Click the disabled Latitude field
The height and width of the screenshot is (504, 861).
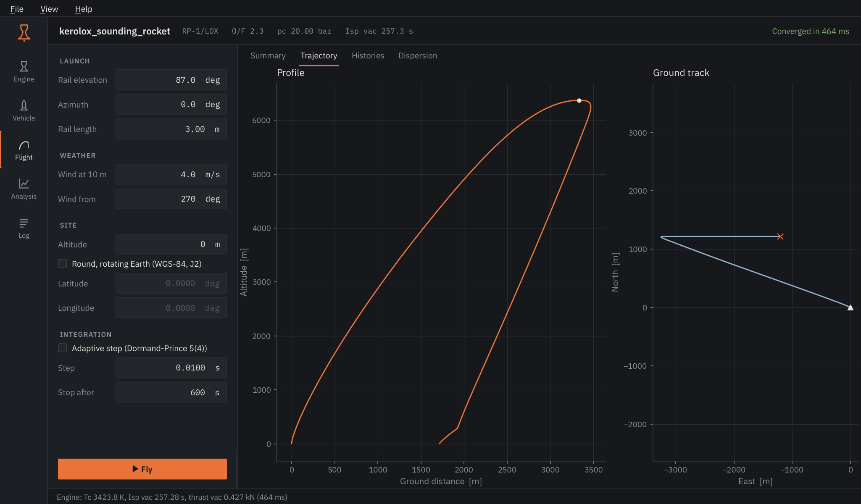(x=171, y=283)
